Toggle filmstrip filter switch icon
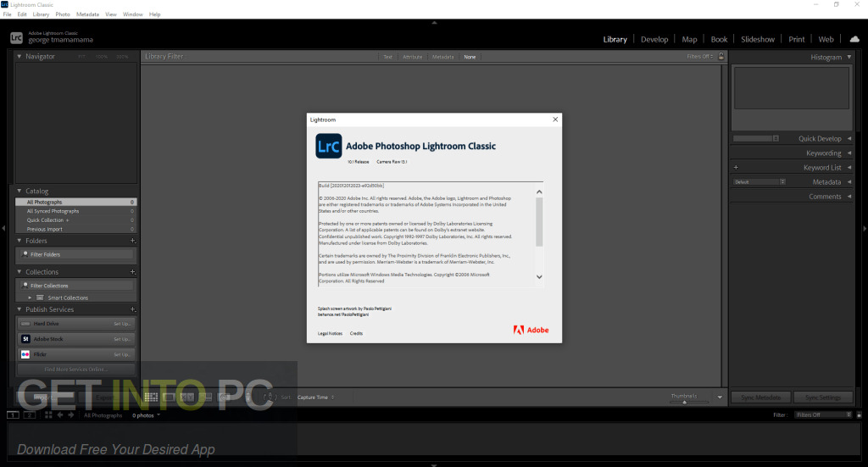This screenshot has width=868, height=467. pyautogui.click(x=860, y=414)
